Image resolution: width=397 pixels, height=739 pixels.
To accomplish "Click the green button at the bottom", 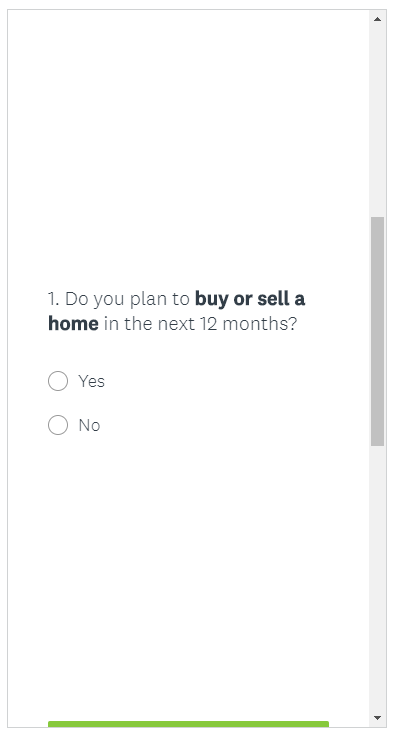I will tap(188, 724).
